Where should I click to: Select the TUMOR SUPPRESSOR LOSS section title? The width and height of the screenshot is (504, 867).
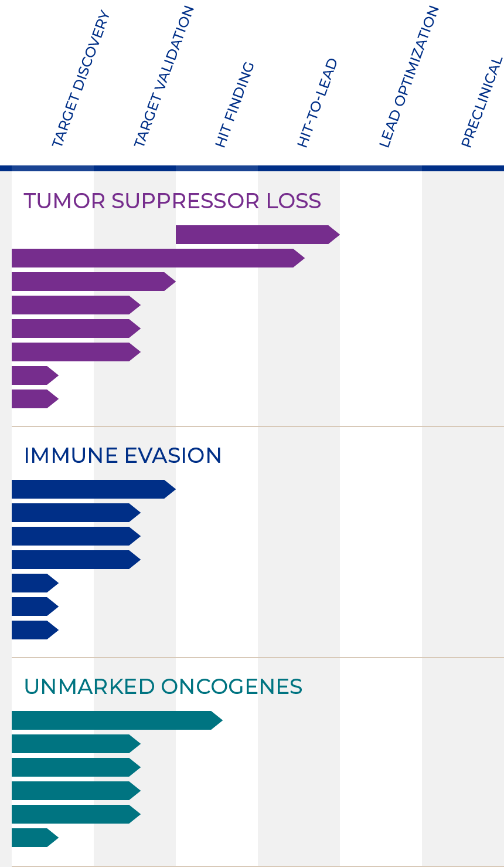pos(172,201)
